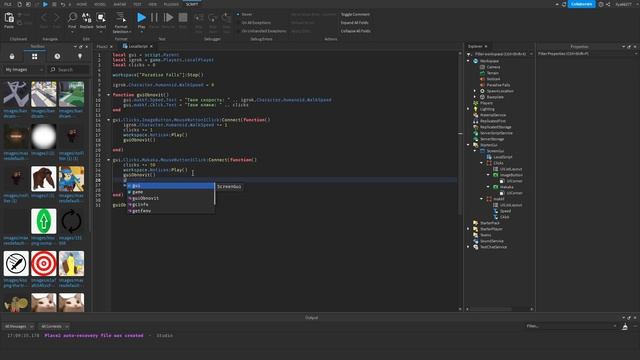Click the Stop test square icon
640x360 pixels.
183,18
